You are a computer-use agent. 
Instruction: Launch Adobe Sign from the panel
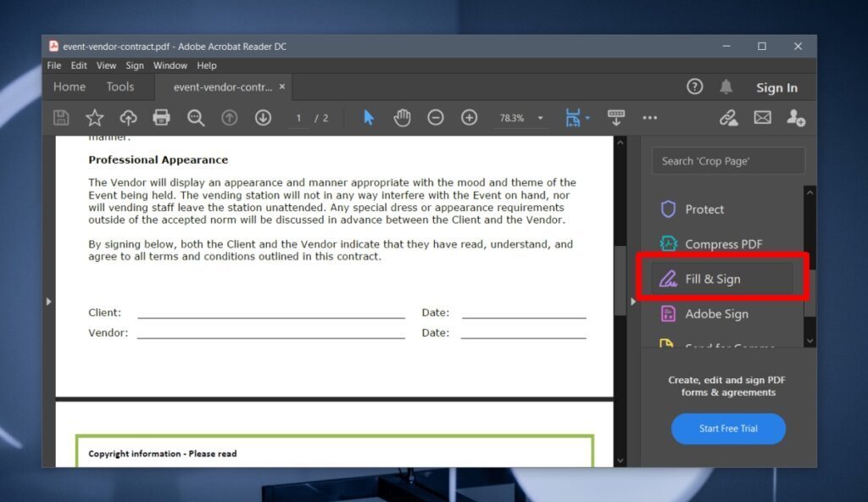(x=715, y=314)
